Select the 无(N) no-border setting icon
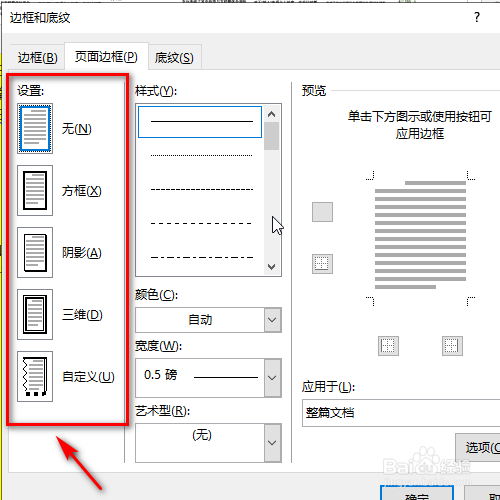Screen dimensions: 500x500 35,128
